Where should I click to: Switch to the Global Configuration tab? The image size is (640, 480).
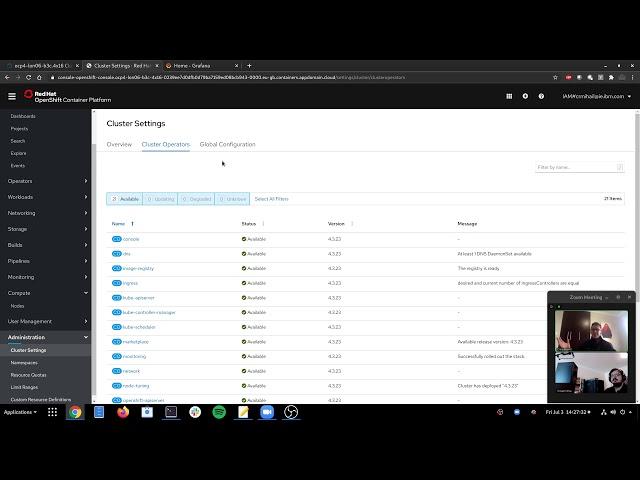[x=227, y=144]
